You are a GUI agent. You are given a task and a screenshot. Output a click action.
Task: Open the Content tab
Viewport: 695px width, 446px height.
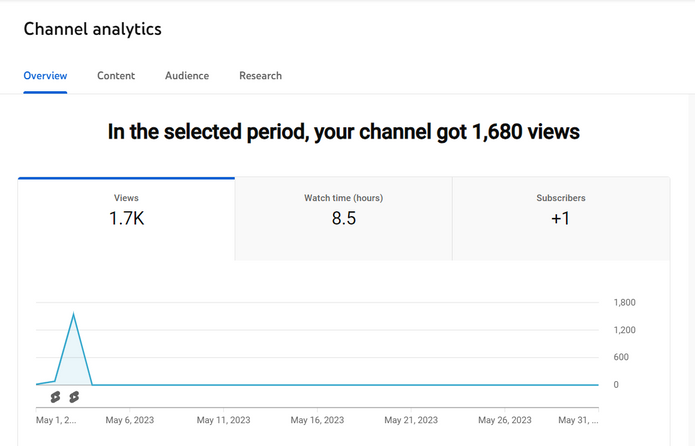(x=116, y=76)
